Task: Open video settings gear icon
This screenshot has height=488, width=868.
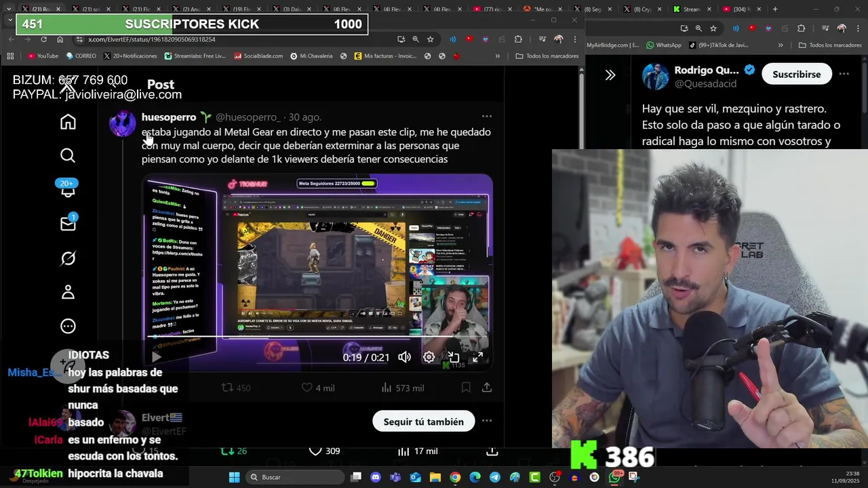Action: 429,357
